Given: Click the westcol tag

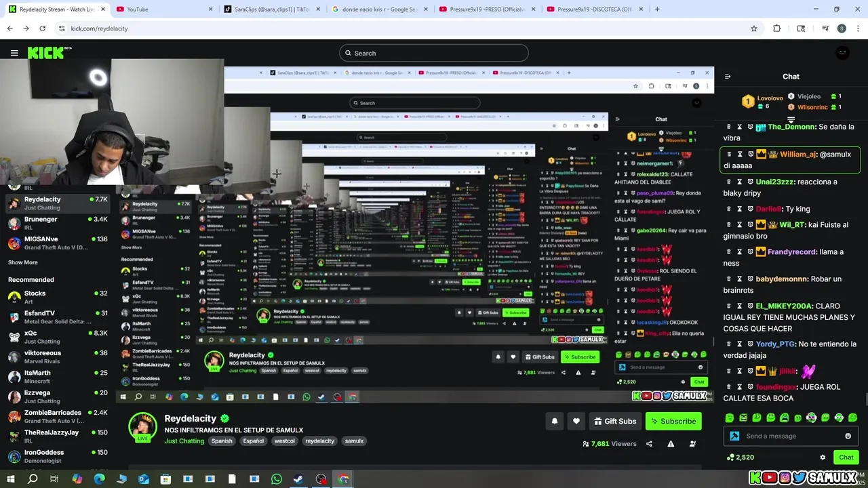Looking at the screenshot, I should coord(285,441).
